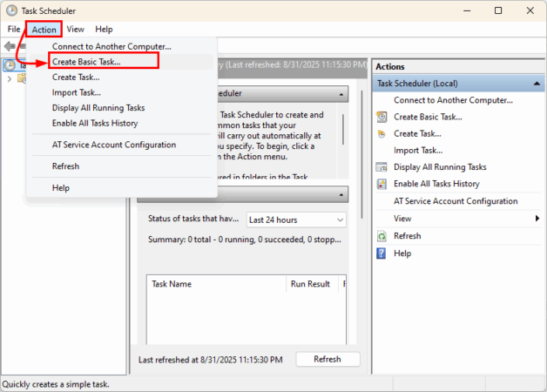
Task: Click Enable All Tasks History icon
Action: click(382, 184)
